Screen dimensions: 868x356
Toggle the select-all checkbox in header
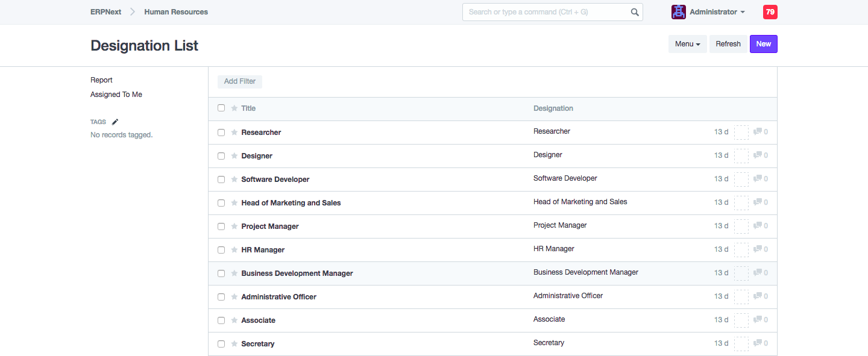221,108
